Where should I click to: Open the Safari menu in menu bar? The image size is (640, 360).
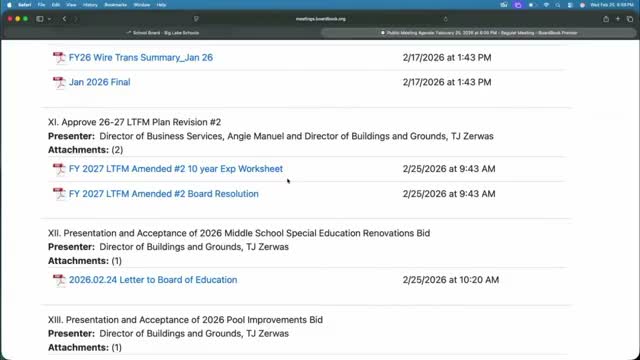pyautogui.click(x=24, y=5)
